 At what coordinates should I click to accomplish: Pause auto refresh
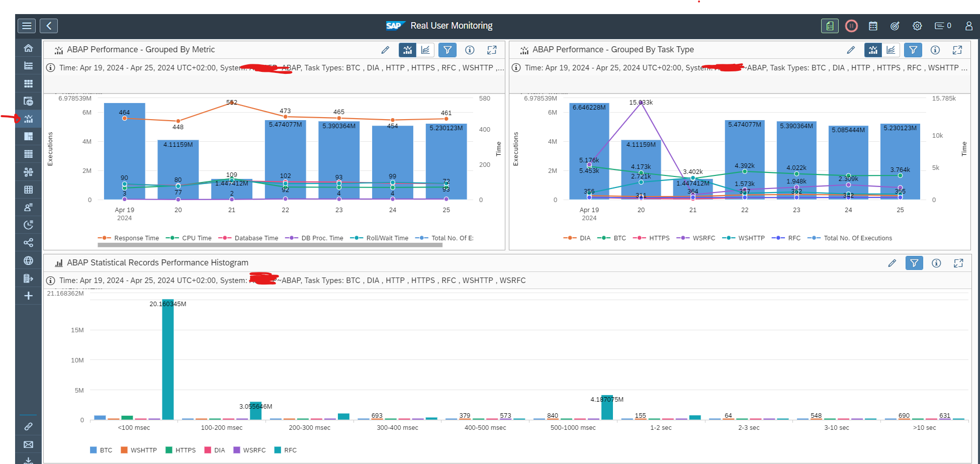[851, 26]
